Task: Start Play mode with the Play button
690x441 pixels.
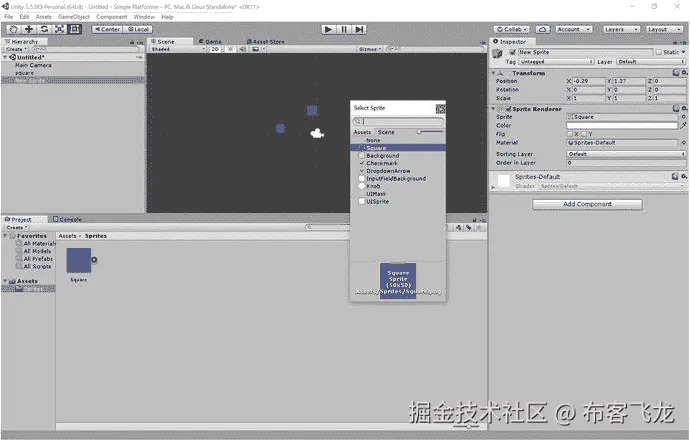Action: click(x=328, y=29)
